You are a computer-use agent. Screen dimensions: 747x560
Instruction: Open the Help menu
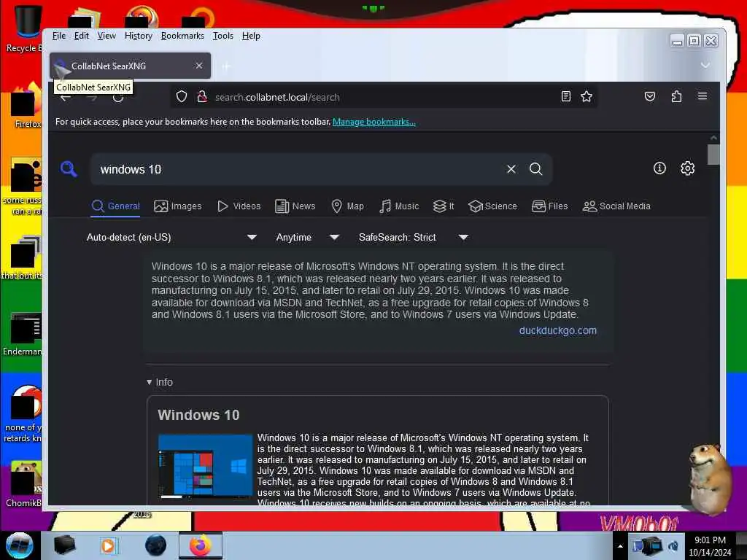coord(251,36)
